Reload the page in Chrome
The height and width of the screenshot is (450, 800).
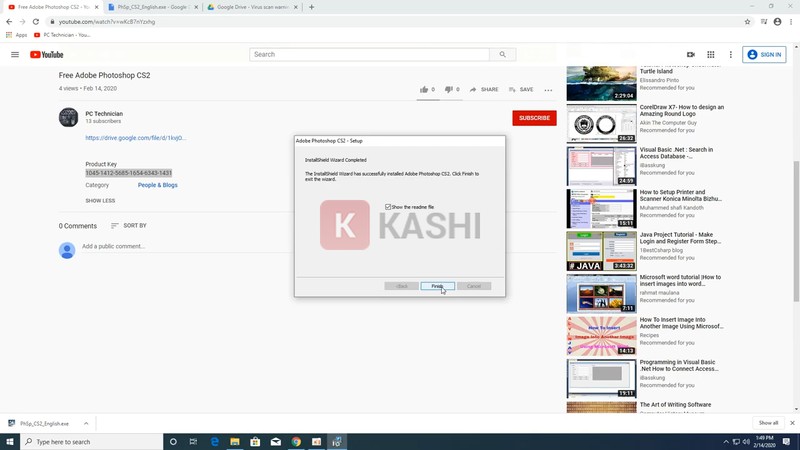pyautogui.click(x=36, y=21)
